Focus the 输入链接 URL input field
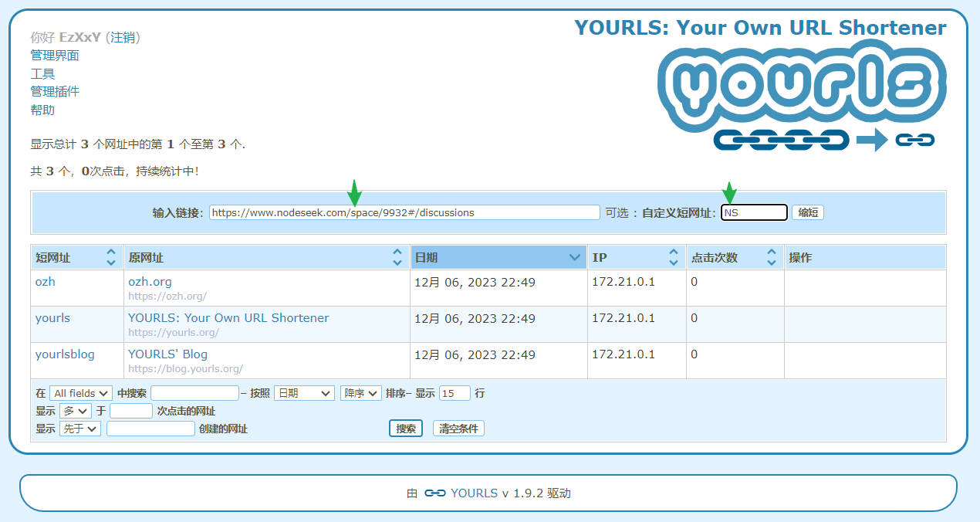Image resolution: width=980 pixels, height=522 pixels. (x=404, y=212)
